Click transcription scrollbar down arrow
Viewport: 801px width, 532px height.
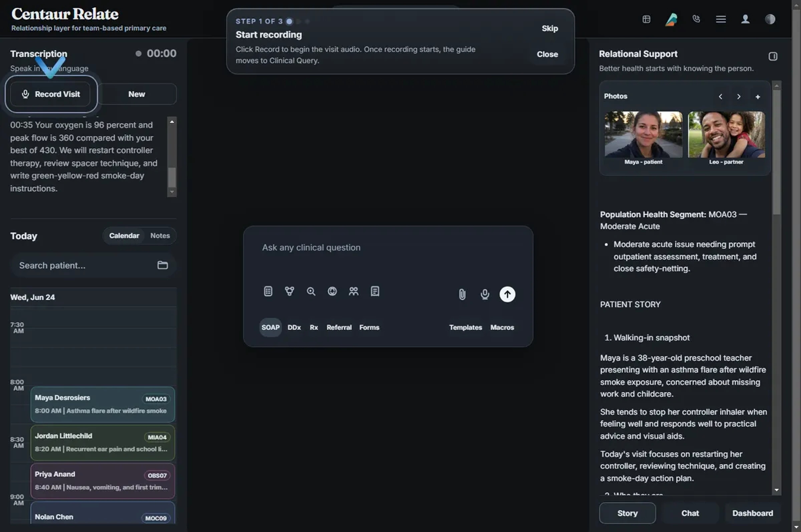pos(172,192)
